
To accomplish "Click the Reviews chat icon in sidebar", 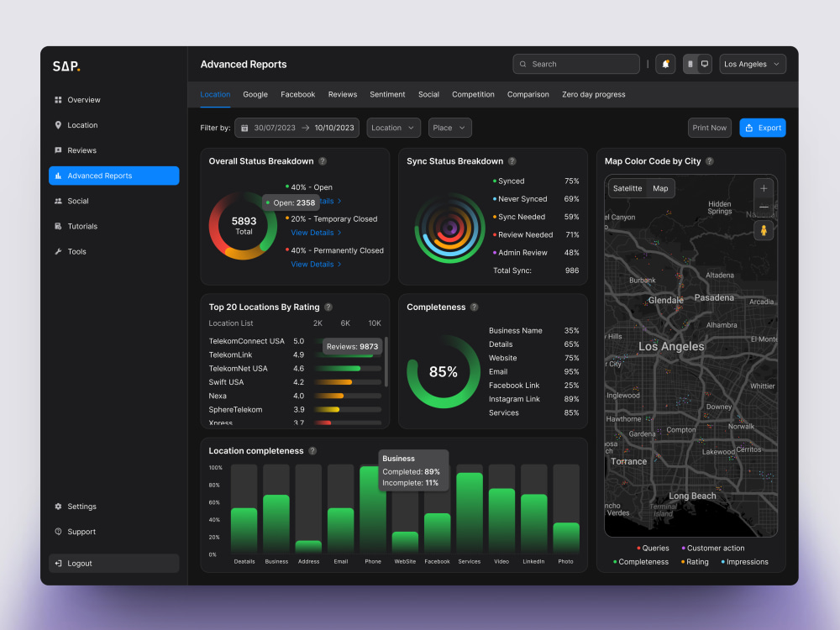I will (58, 150).
